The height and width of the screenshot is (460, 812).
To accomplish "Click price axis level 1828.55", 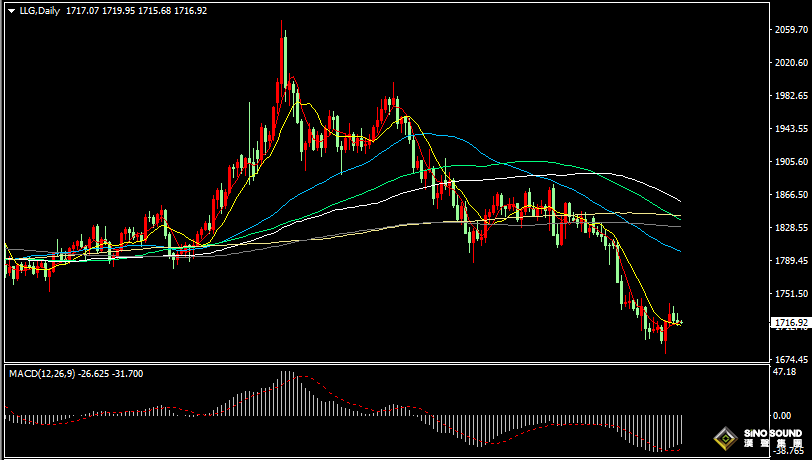I will coord(791,227).
